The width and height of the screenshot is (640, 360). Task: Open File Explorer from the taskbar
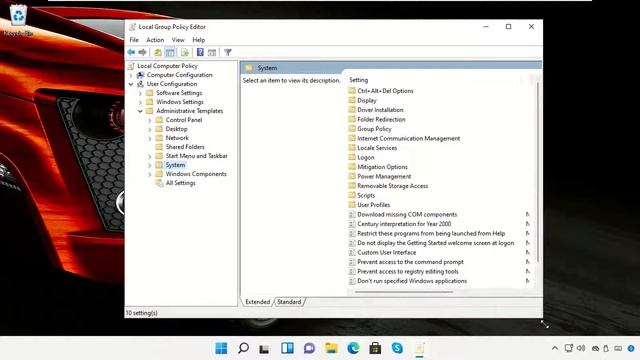(x=331, y=348)
